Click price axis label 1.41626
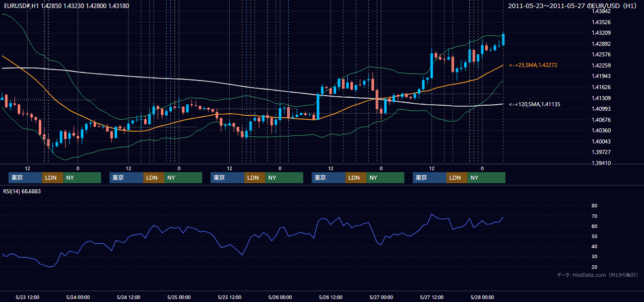Screen dimensions: 644x302 coord(601,87)
